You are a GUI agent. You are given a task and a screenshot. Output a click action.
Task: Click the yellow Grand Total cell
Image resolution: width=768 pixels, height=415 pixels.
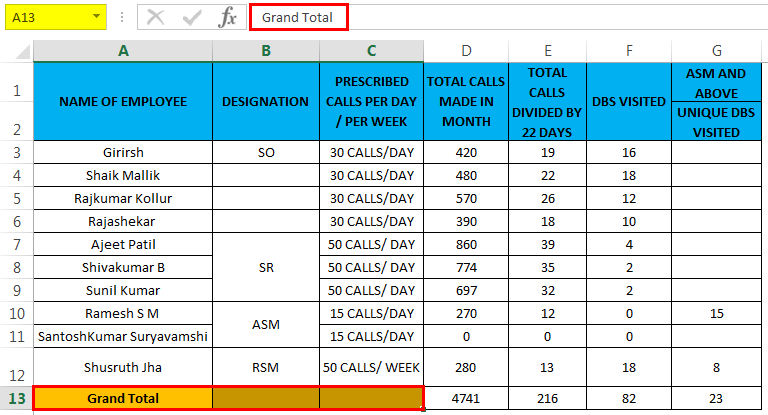[x=123, y=398]
